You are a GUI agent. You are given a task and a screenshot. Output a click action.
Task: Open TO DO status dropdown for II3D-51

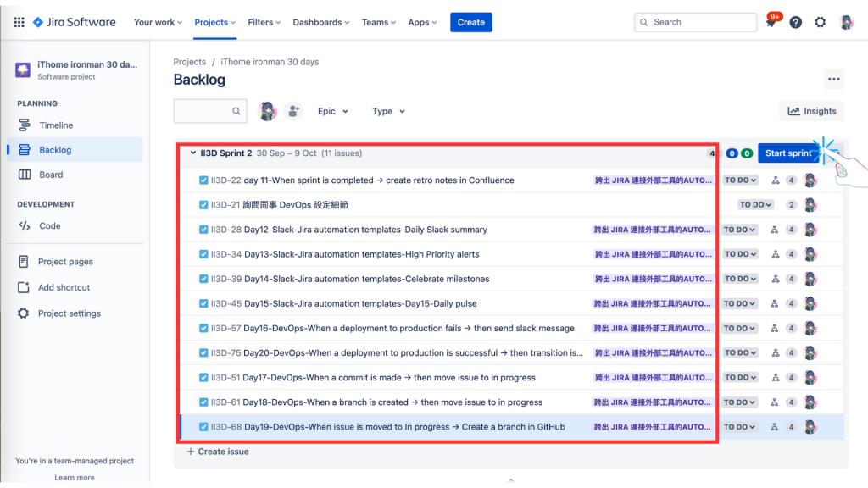[x=740, y=377]
